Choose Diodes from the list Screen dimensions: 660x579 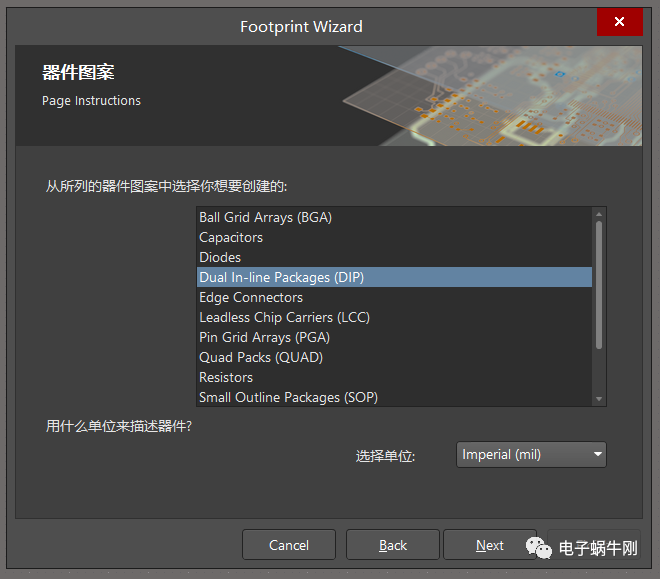(394, 257)
